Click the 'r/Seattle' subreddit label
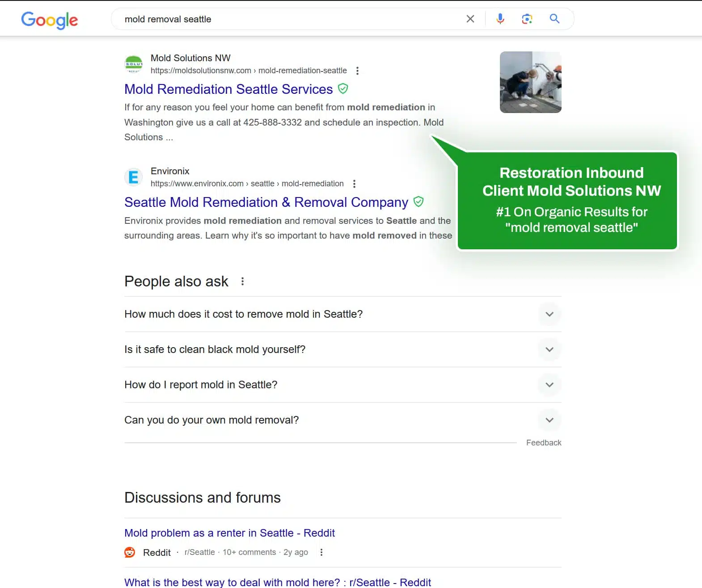Screen dimensions: 702x588 199,552
